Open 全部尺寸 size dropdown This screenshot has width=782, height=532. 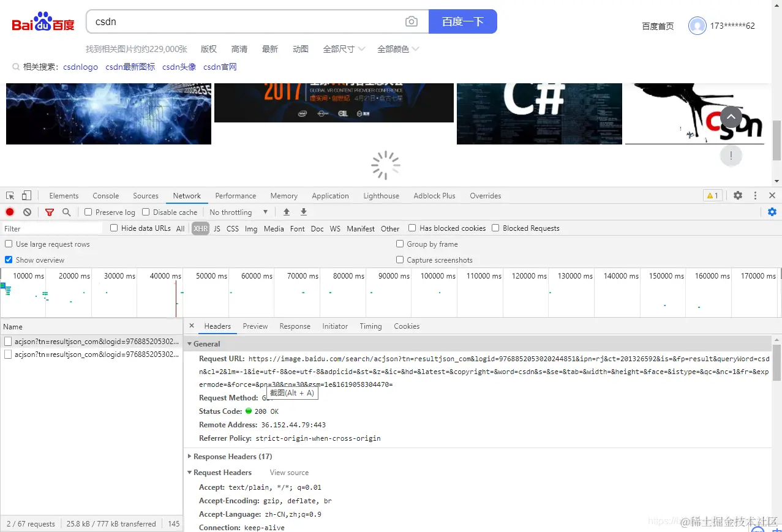coord(344,49)
